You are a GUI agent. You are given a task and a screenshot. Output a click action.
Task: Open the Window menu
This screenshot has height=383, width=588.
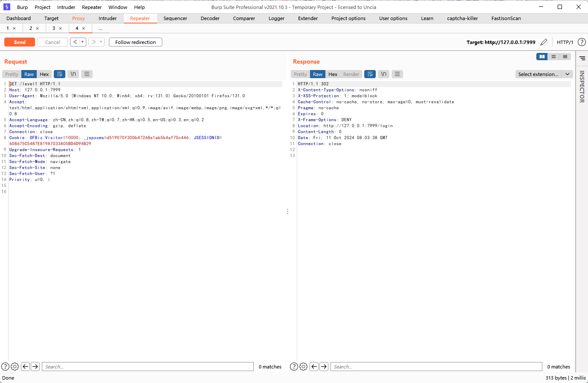[x=118, y=7]
